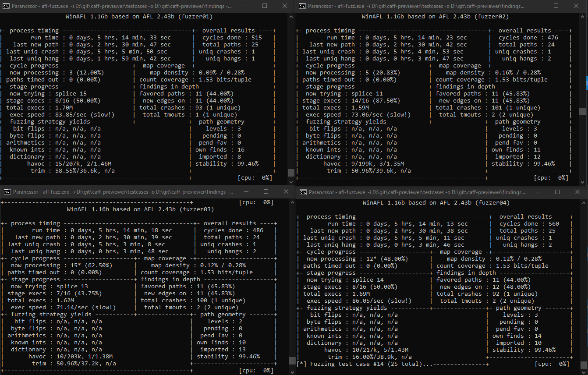Click now trying 'splice 13'

point(72,287)
